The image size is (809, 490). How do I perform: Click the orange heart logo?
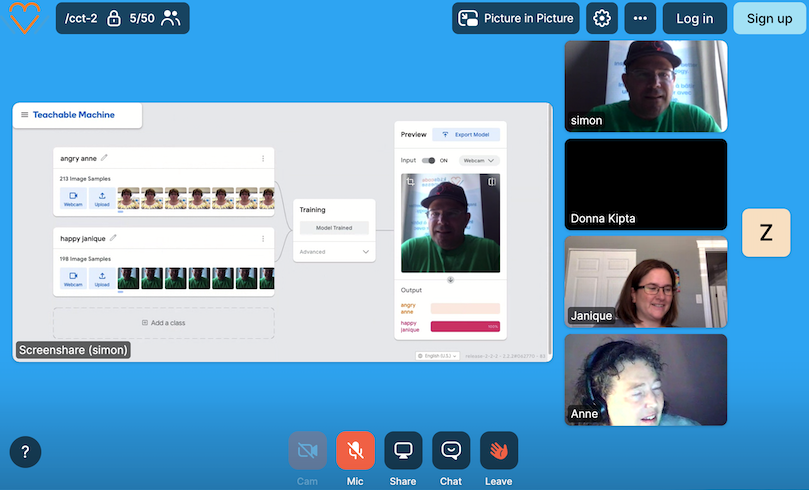click(24, 18)
